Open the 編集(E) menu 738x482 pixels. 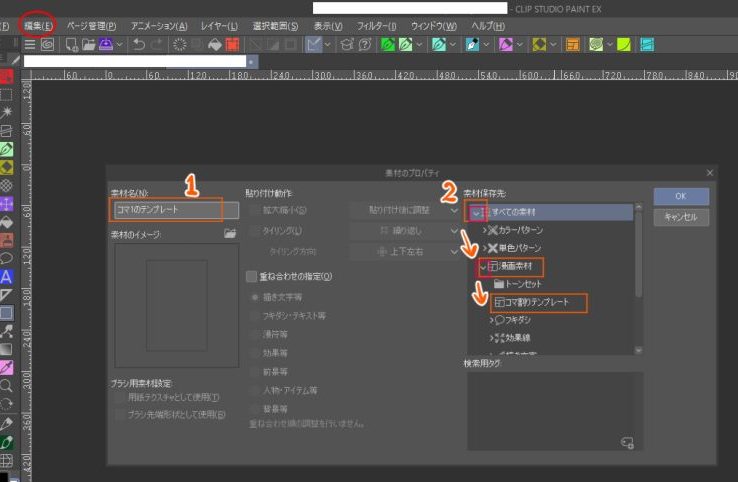tap(39, 26)
